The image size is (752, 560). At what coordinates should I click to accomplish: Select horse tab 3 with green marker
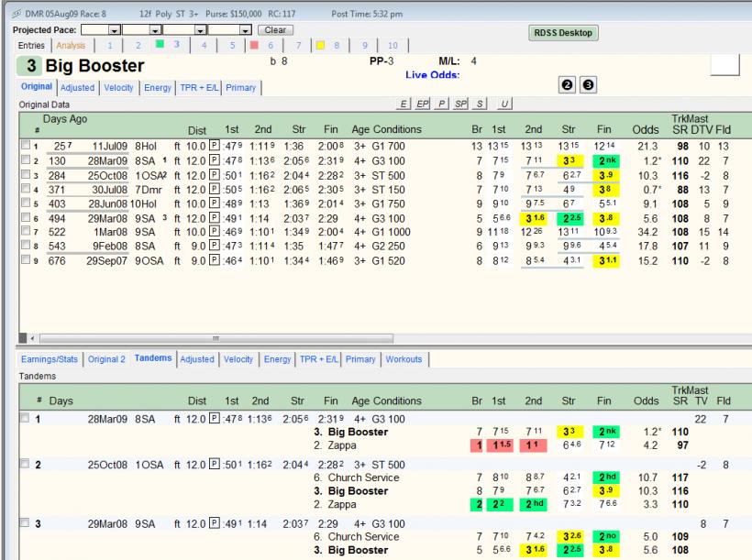(x=171, y=45)
